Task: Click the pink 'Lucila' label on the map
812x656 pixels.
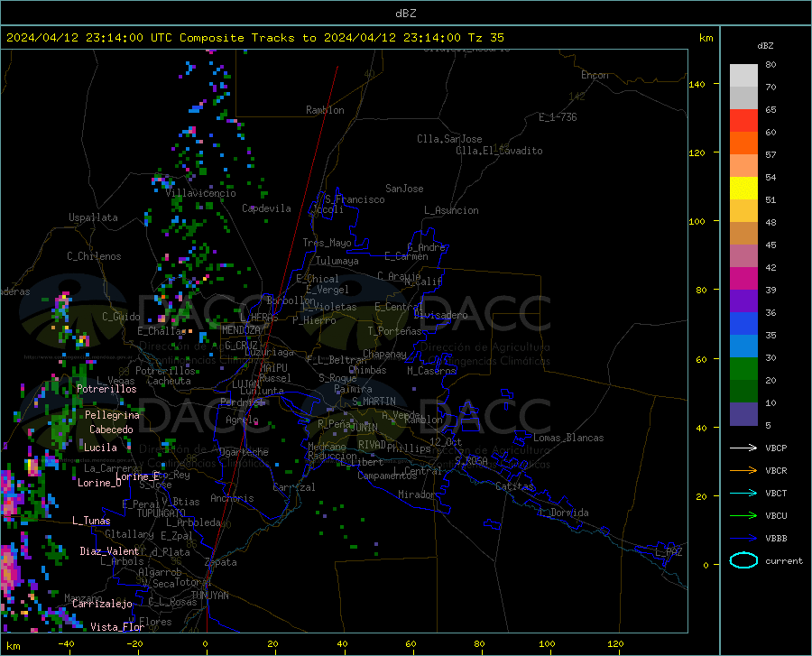Action: [x=100, y=448]
